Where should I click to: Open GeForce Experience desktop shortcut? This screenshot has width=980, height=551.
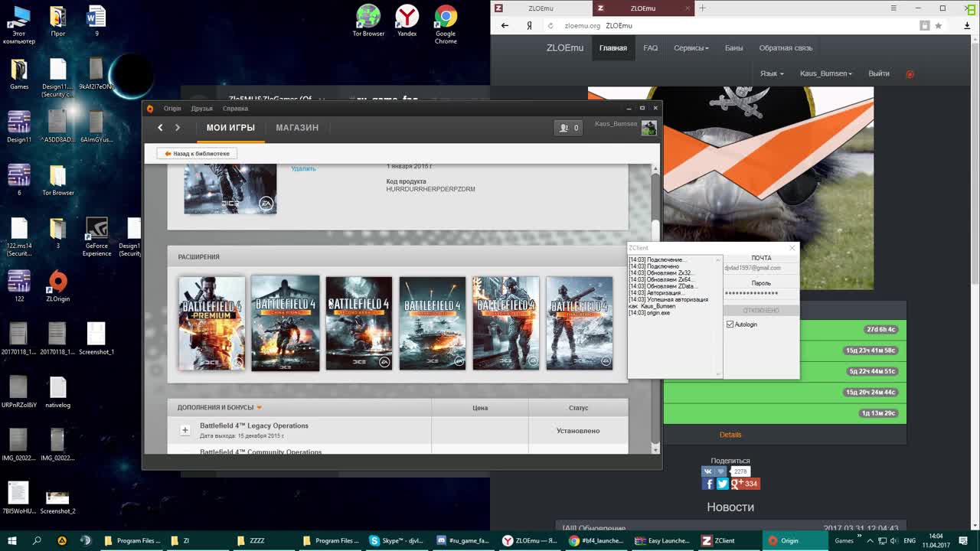click(x=96, y=237)
